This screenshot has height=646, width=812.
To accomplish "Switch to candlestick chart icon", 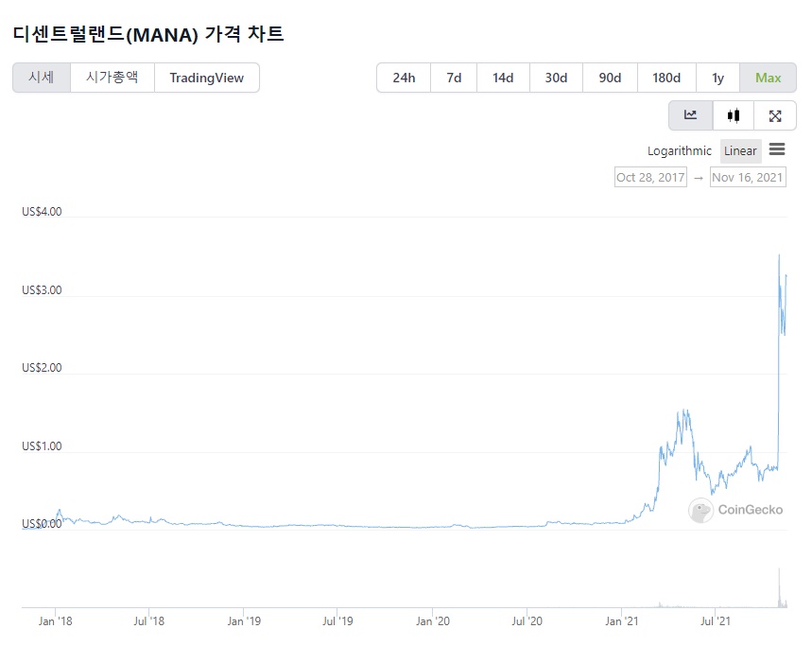I will [x=732, y=115].
